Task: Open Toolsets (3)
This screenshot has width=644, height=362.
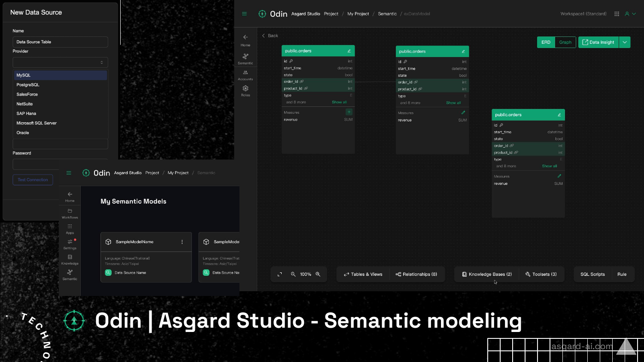Action: (541, 275)
